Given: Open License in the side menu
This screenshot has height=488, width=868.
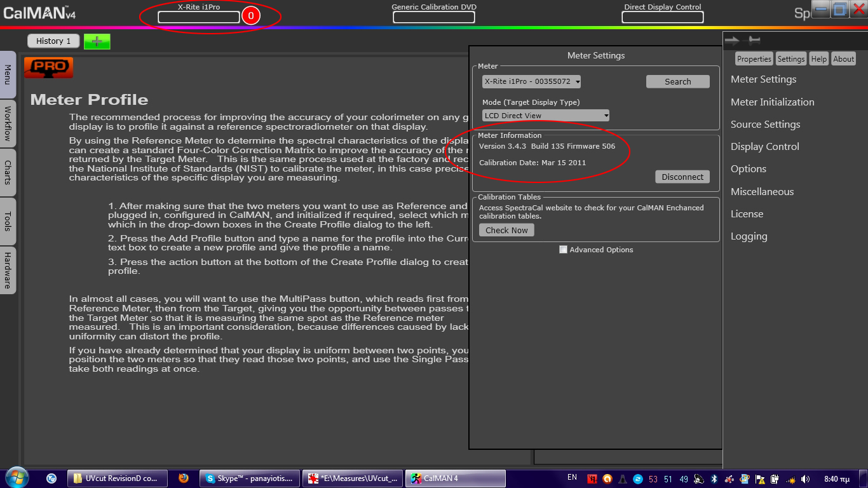Looking at the screenshot, I should pyautogui.click(x=747, y=213).
